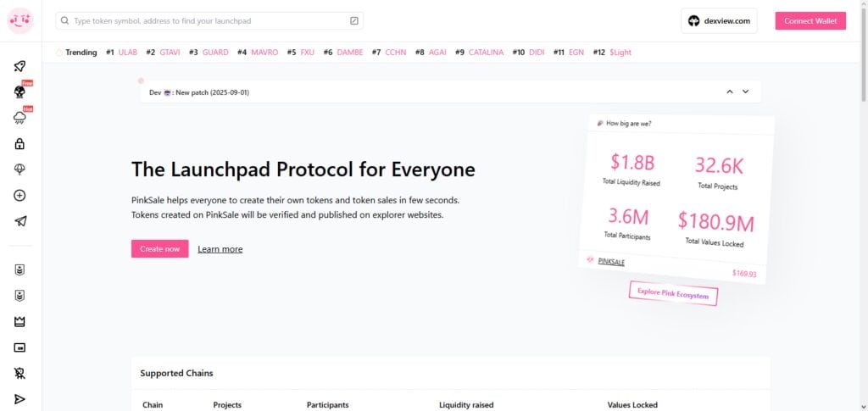Click the Projects column header

(227, 405)
